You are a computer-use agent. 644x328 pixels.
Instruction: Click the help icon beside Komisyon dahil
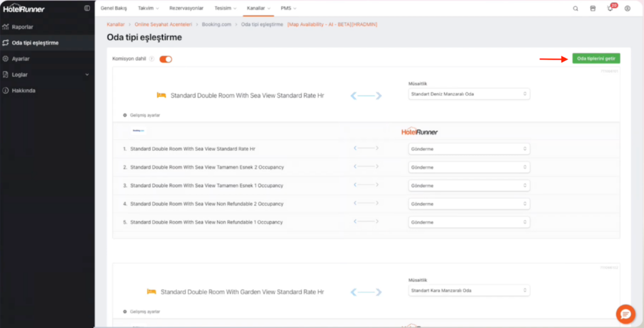tap(152, 59)
